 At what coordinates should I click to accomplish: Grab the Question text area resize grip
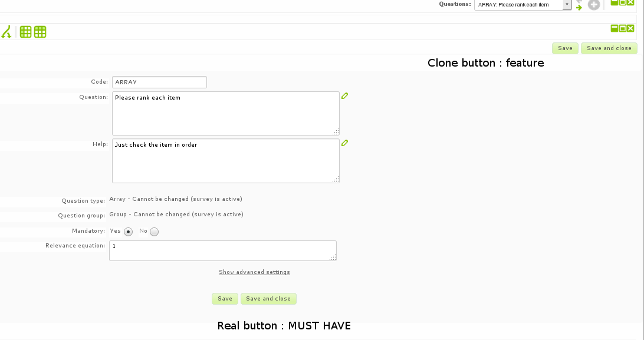click(x=336, y=131)
